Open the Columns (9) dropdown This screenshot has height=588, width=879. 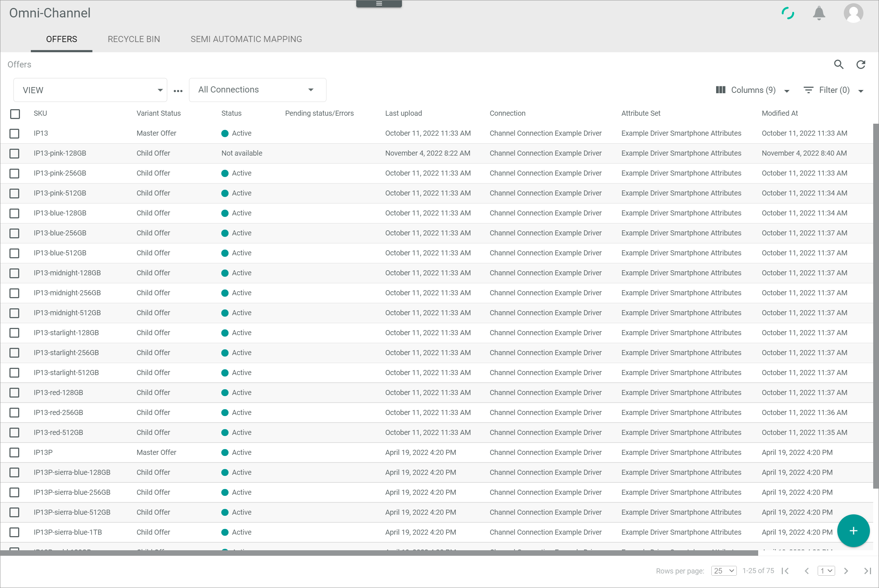(753, 90)
